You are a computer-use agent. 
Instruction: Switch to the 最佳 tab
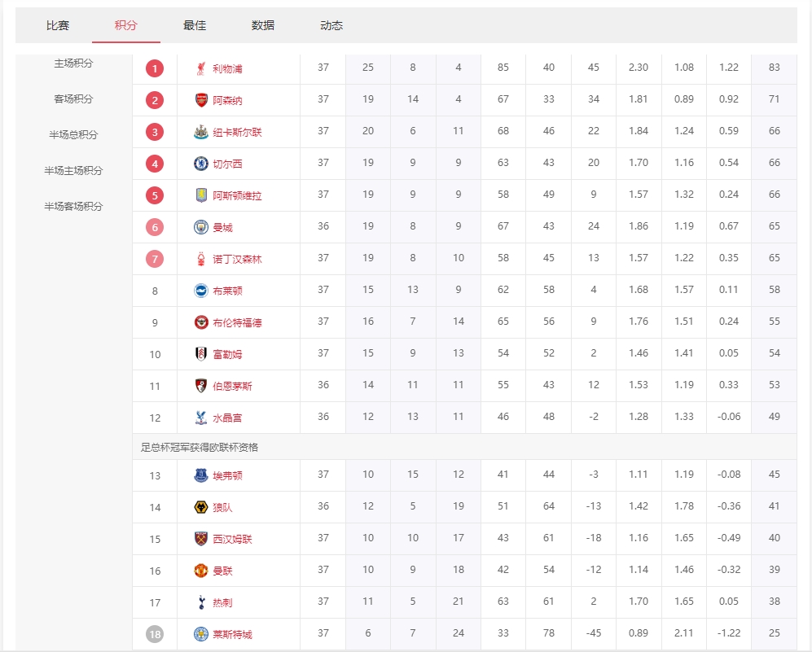[x=195, y=25]
